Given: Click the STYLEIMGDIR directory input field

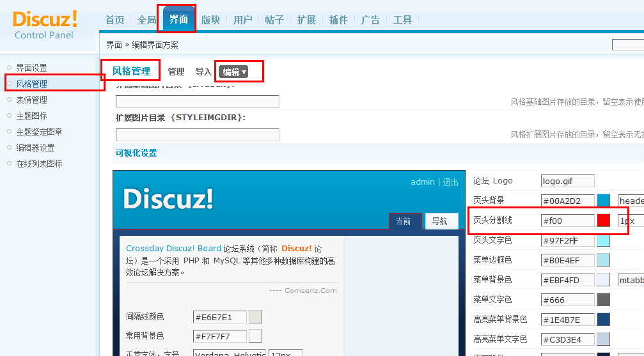Looking at the screenshot, I should click(198, 135).
